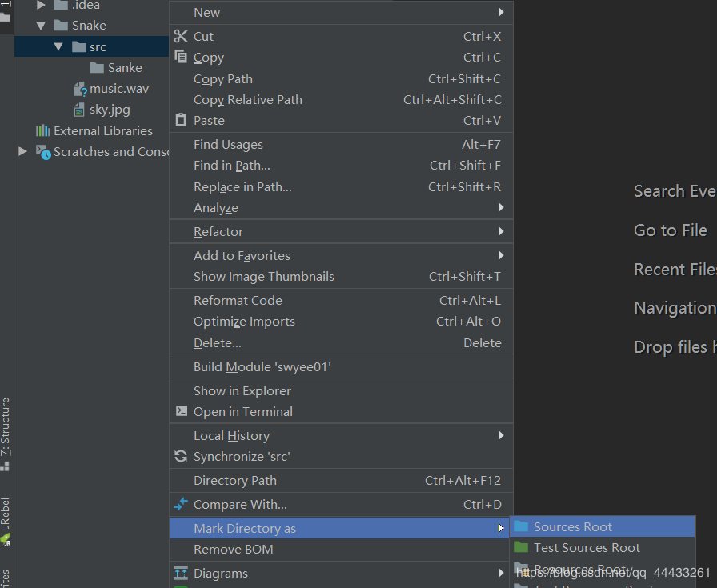Image resolution: width=717 pixels, height=588 pixels.
Task: Select sky.jpg in project tree
Action: coord(110,110)
